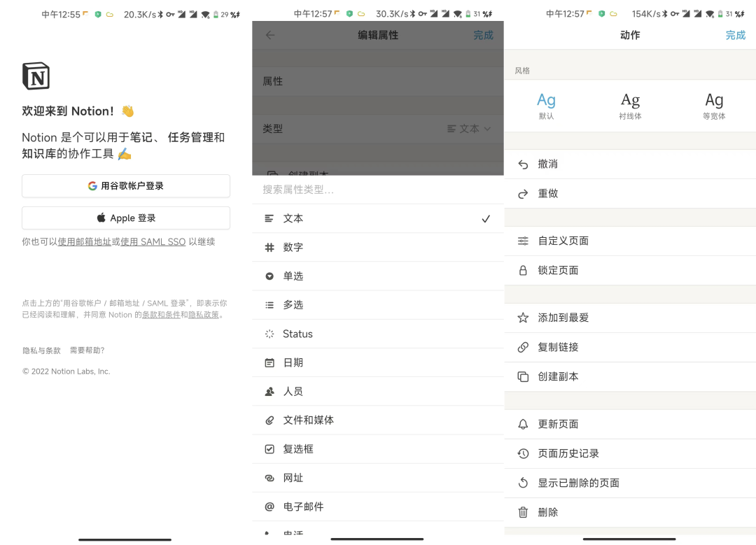Viewport: 756px width, 545px height.
Task: Tap the 锁定页面 label
Action: point(558,270)
